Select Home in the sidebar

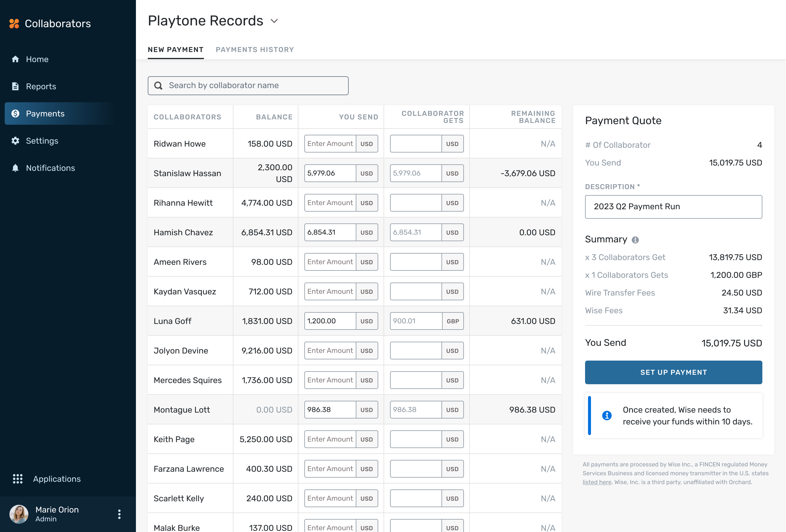(37, 59)
